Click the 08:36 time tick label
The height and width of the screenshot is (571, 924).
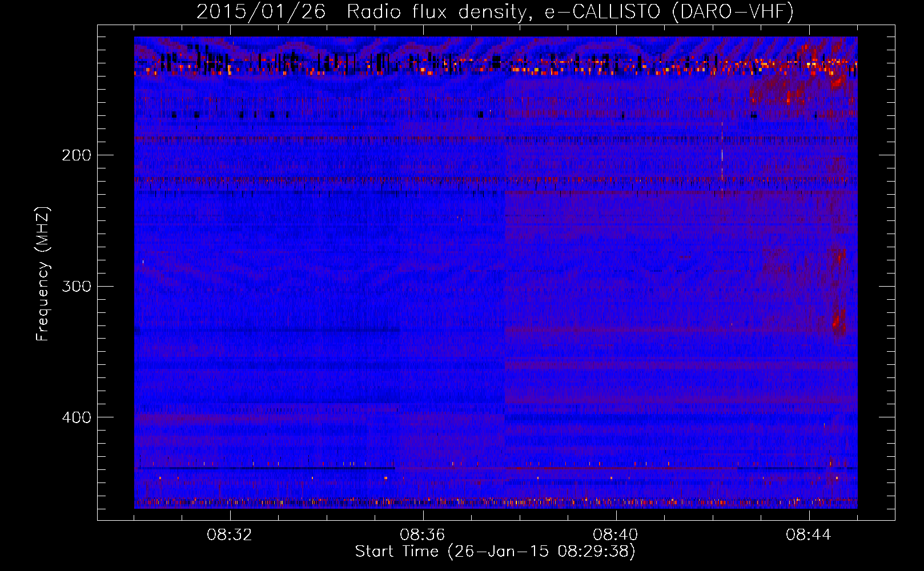423,535
